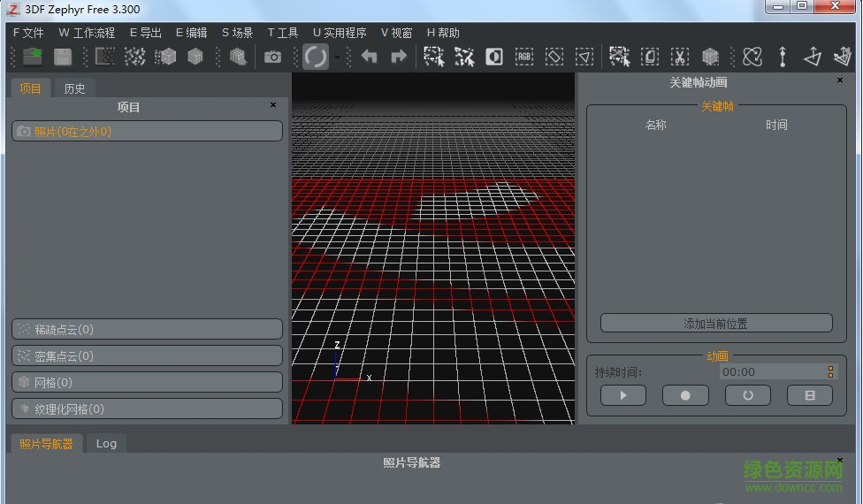This screenshot has width=863, height=504.
Task: Select the RGB color selection tool
Action: 524,57
